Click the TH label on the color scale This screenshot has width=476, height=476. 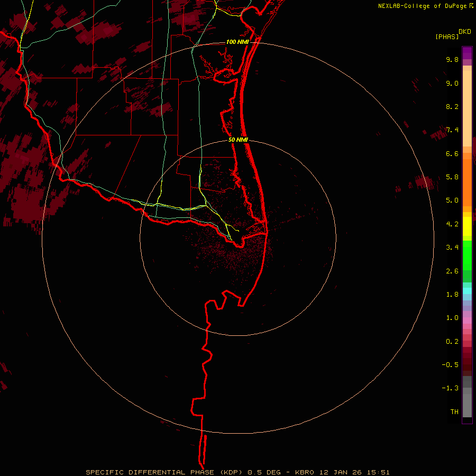point(454,411)
